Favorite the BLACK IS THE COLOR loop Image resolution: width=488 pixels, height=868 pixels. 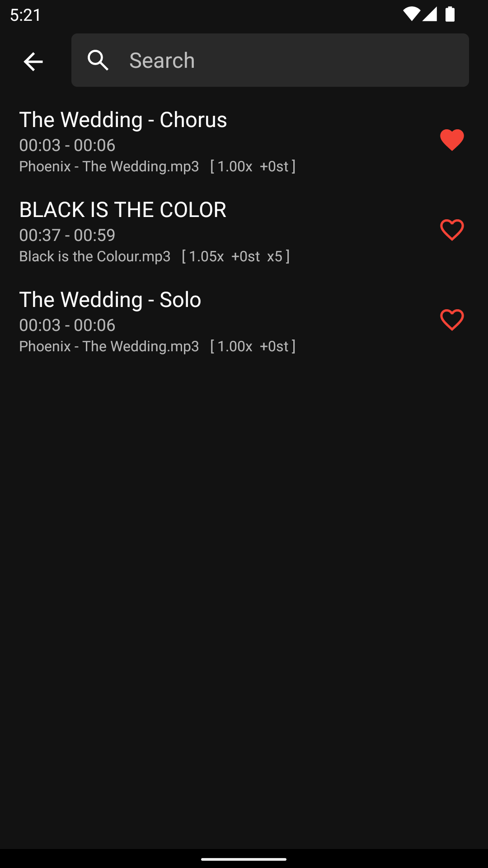[452, 230]
